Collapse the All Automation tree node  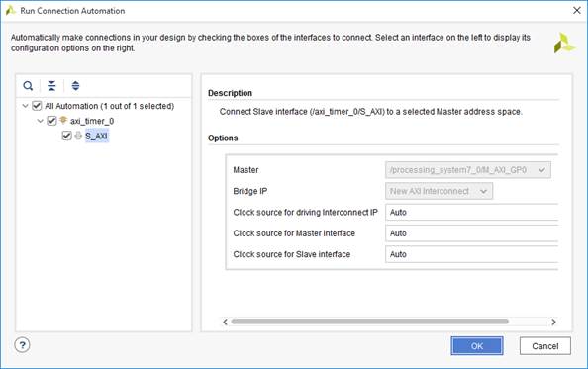[x=25, y=106]
